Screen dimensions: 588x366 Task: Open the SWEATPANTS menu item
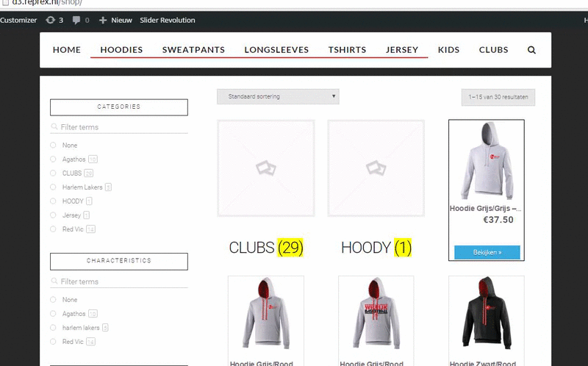193,50
